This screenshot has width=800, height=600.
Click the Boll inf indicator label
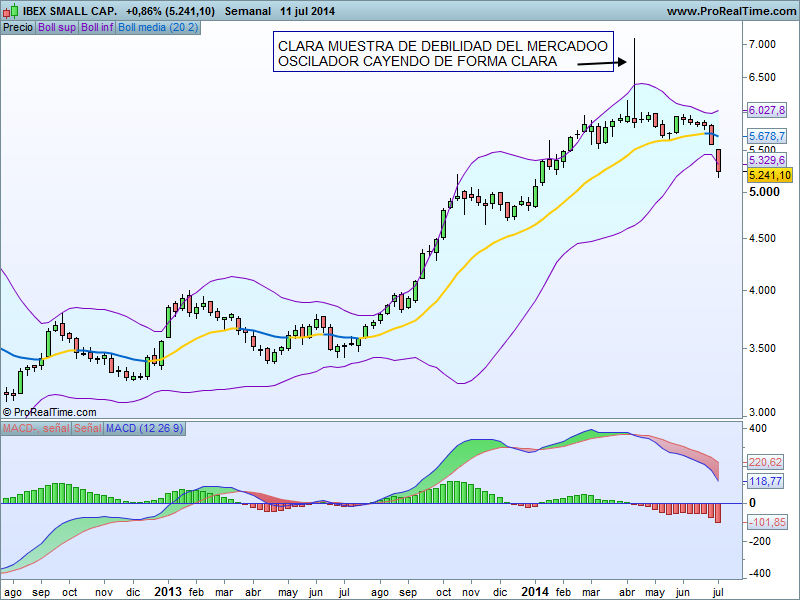coord(97,27)
